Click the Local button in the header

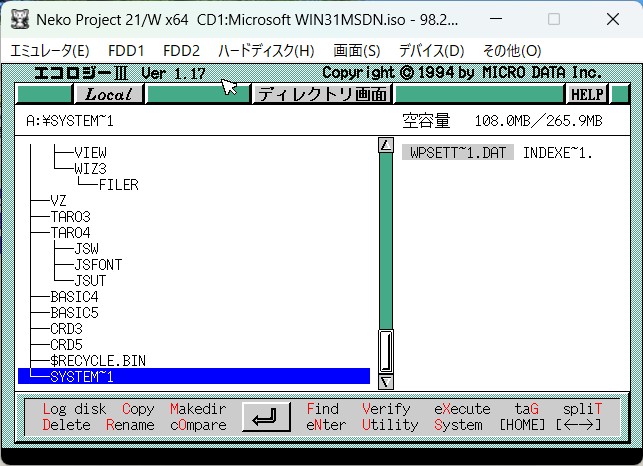(x=110, y=94)
